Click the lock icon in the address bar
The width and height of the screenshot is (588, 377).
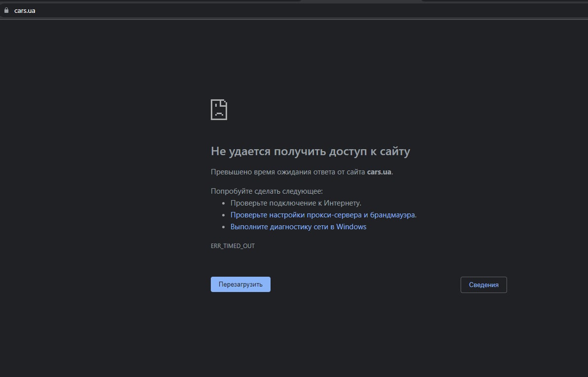pyautogui.click(x=6, y=10)
